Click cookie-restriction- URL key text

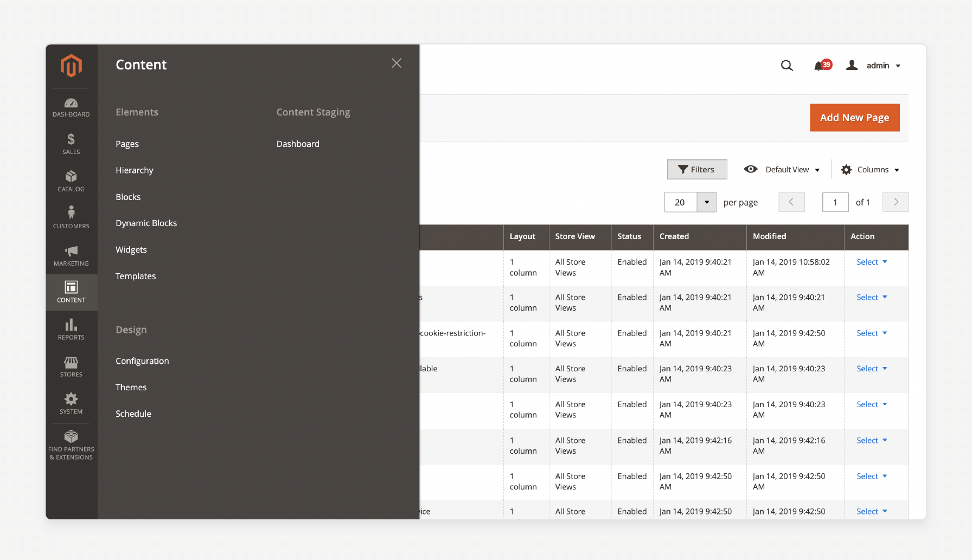(453, 333)
